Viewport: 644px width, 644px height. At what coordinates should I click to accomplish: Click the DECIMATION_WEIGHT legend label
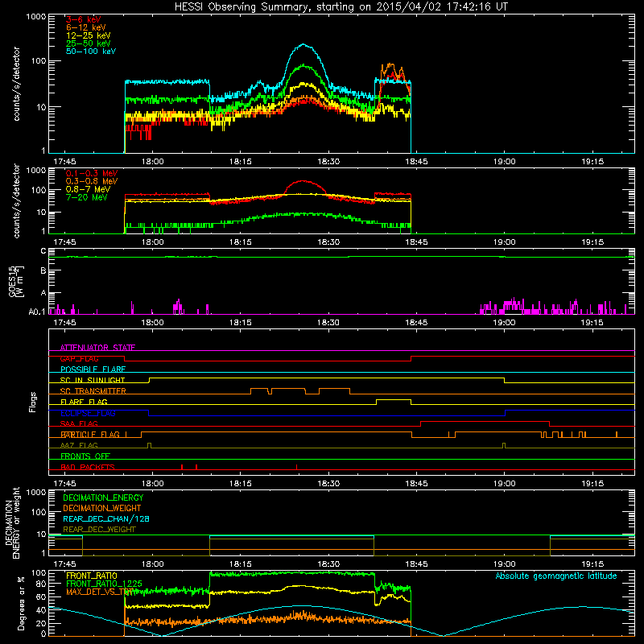tap(102, 508)
